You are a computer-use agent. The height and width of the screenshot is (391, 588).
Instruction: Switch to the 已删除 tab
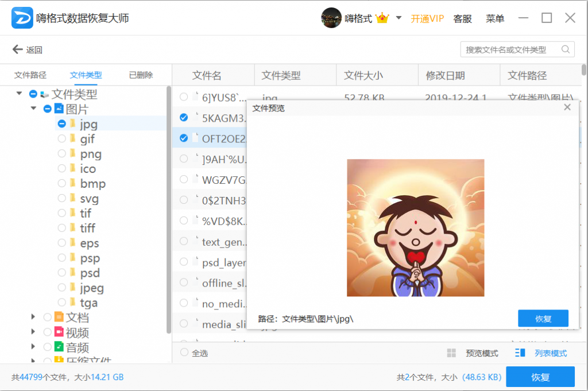tap(141, 75)
